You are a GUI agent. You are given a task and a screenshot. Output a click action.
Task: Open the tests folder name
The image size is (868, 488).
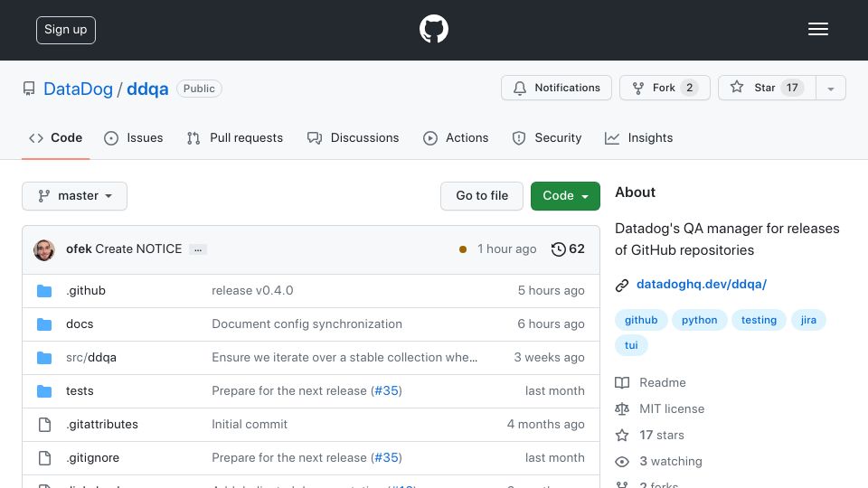click(x=80, y=391)
